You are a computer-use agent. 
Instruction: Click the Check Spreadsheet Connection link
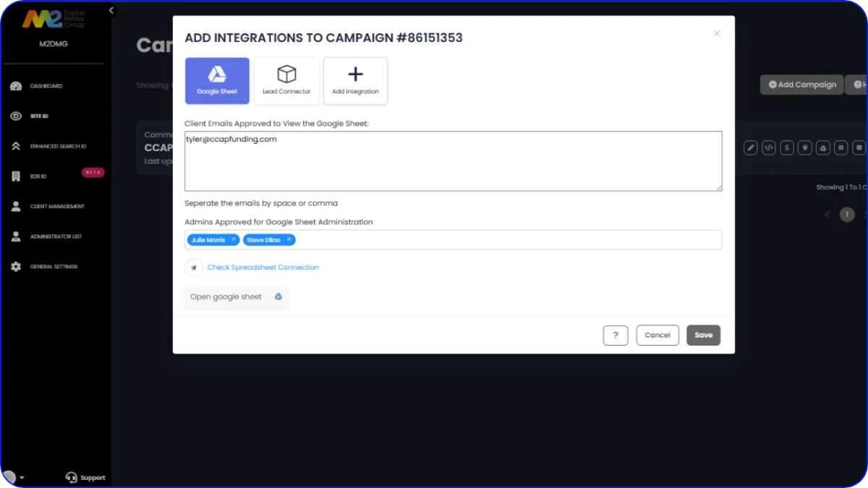pos(263,267)
